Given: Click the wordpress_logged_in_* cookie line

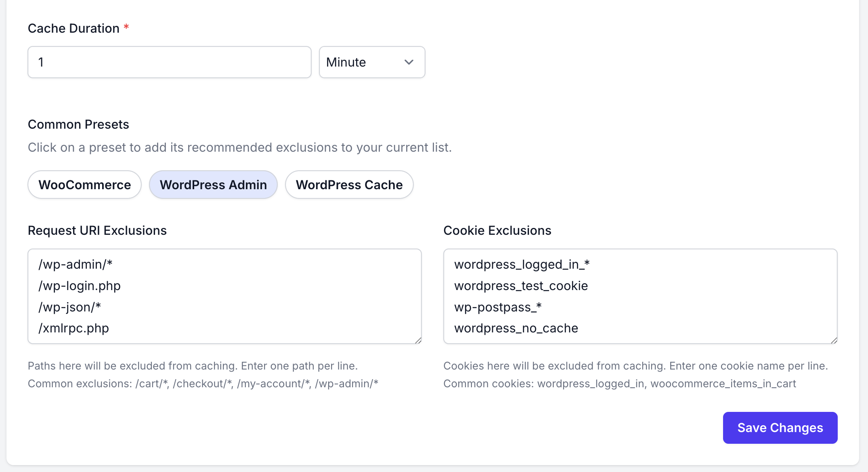Looking at the screenshot, I should (x=522, y=264).
